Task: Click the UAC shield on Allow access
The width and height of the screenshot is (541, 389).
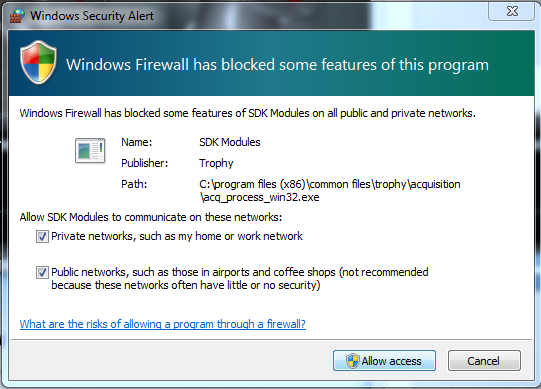Action: (353, 361)
